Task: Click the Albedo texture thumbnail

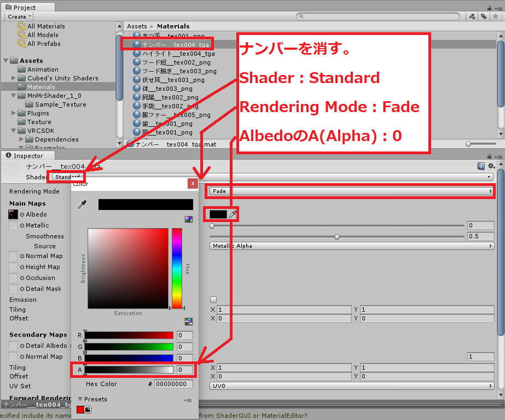Action: (x=13, y=214)
